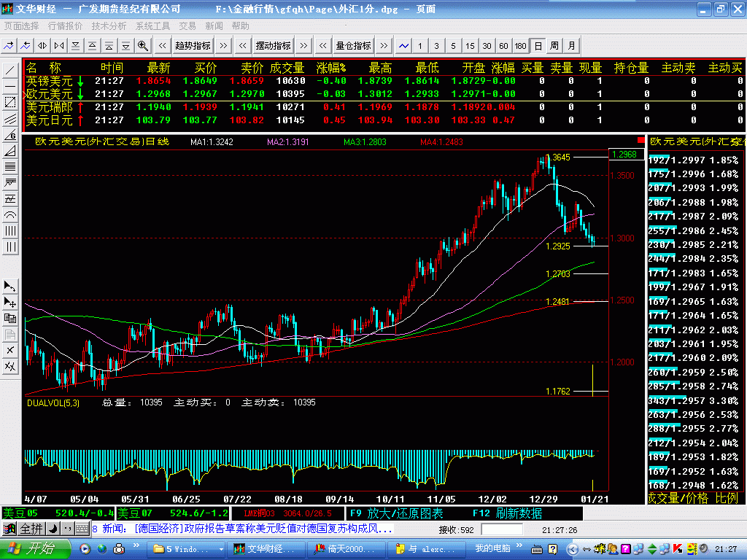Open the Windows 开始 start button
Screen dimensions: 747x560
(x=34, y=549)
